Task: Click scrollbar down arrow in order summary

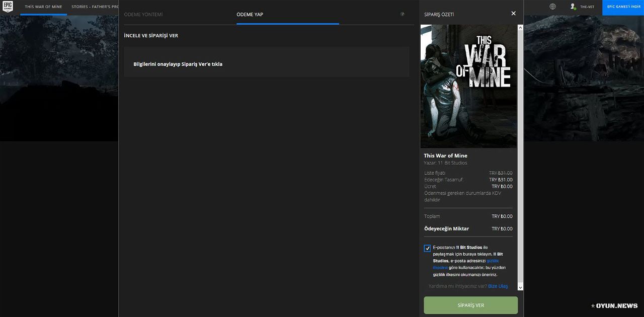Action: (x=521, y=287)
